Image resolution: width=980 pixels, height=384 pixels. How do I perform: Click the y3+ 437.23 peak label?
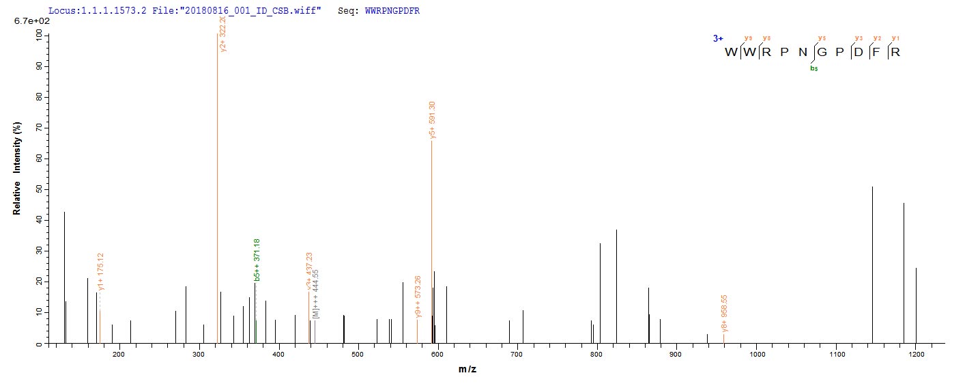(309, 271)
